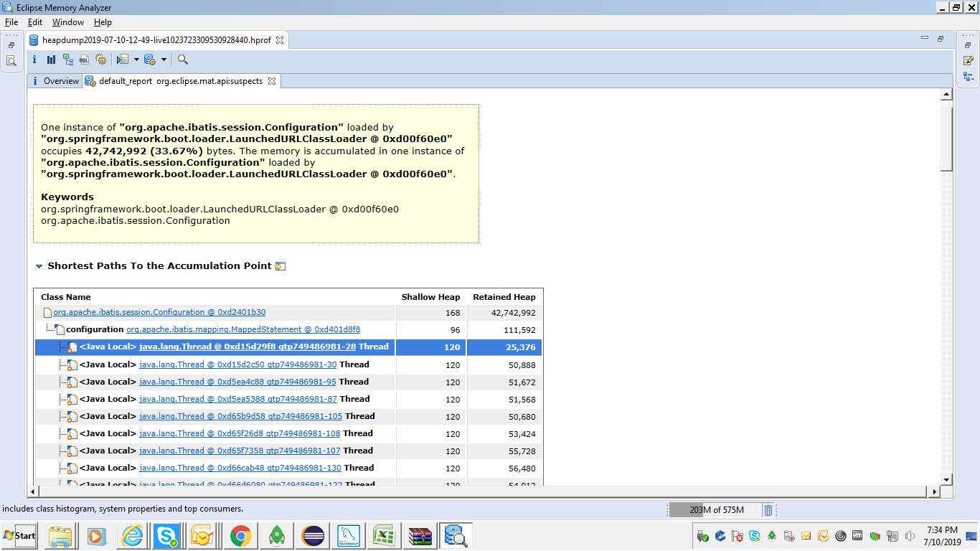Open the Histogram view from toolbar

(x=51, y=60)
